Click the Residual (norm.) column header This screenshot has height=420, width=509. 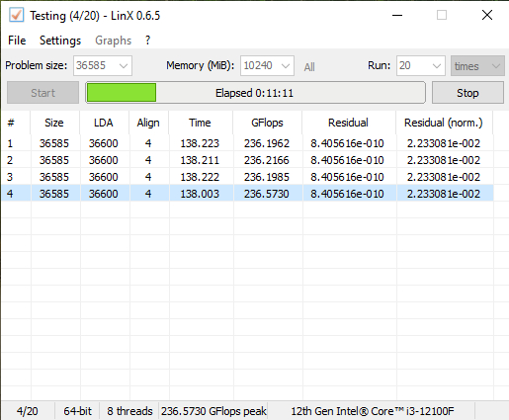[x=444, y=123]
